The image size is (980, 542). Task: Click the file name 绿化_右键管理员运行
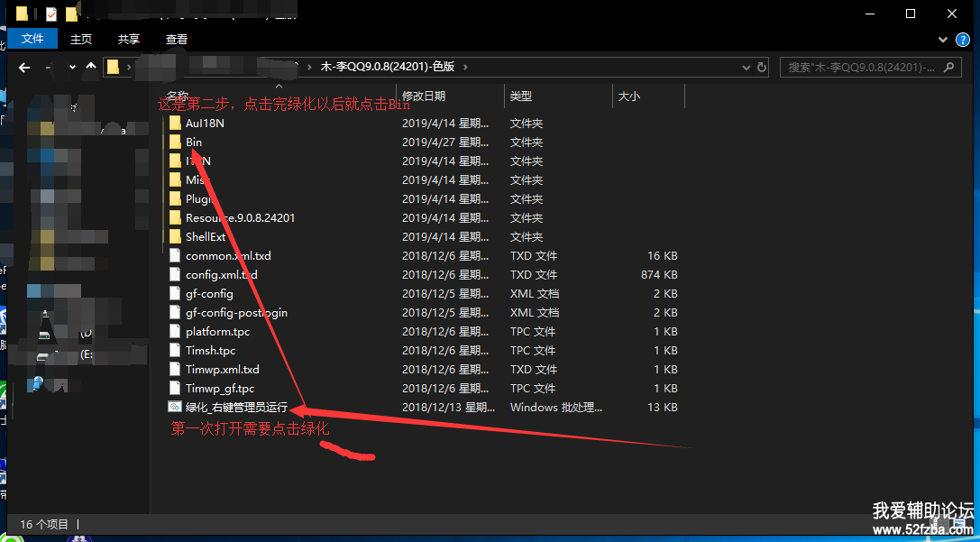236,408
